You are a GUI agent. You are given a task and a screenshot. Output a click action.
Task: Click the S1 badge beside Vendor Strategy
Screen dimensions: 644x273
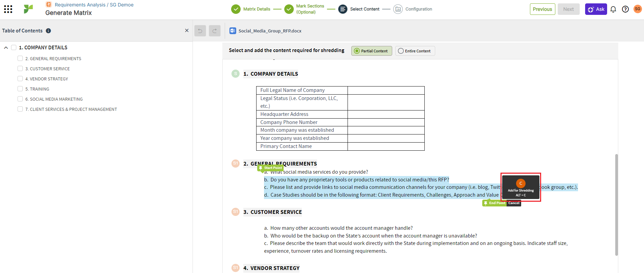[x=236, y=268]
